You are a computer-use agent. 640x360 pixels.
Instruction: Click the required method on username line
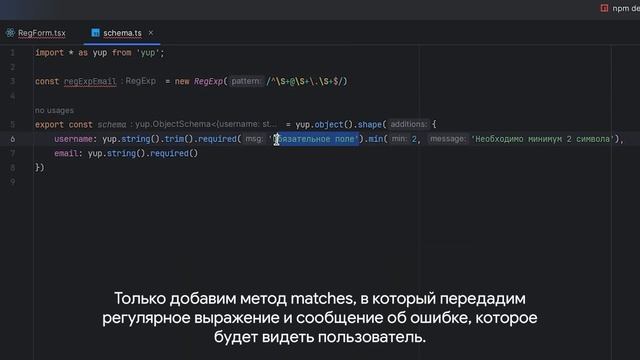217,139
